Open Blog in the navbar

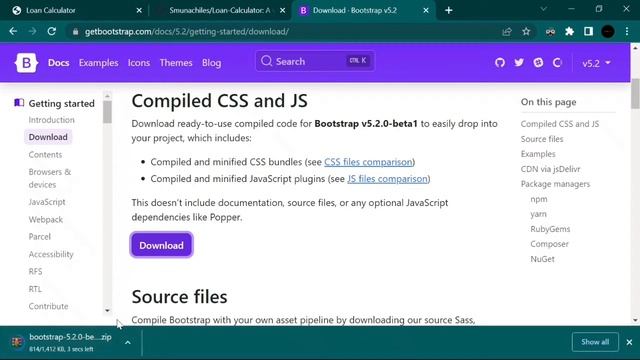coord(211,63)
